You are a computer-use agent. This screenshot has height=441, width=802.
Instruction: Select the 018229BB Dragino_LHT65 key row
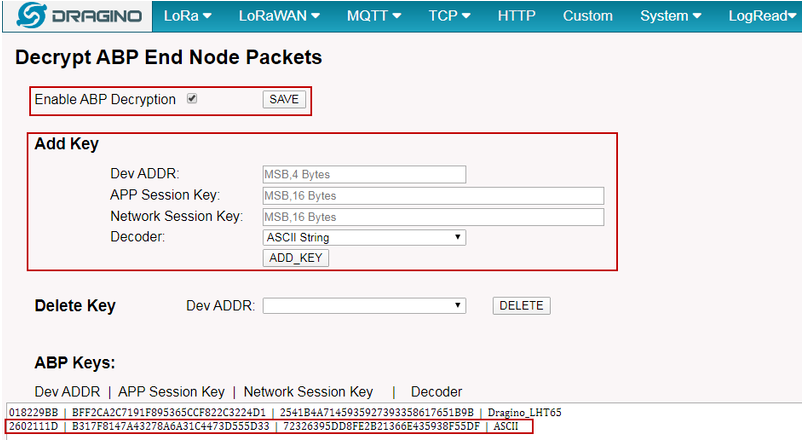(x=285, y=412)
